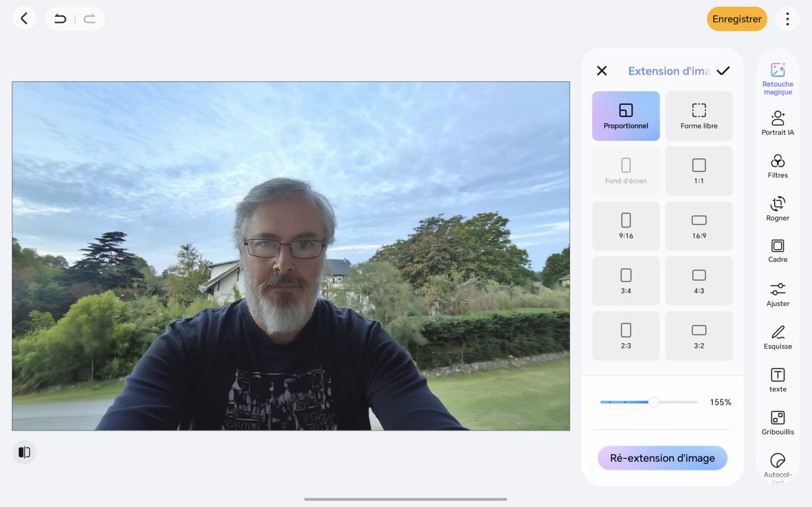Select the Esquisse sketch tool
Screen dimensions: 812x507
coord(777,337)
